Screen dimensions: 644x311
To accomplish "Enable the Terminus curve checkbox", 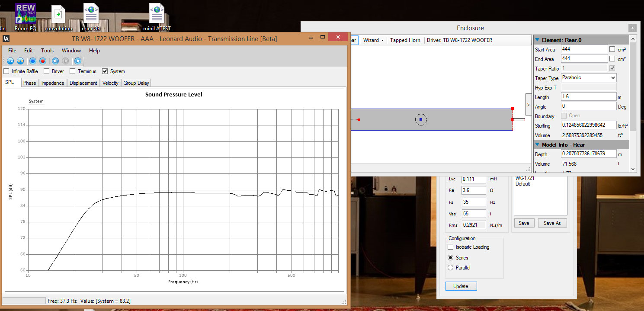I will coord(73,71).
